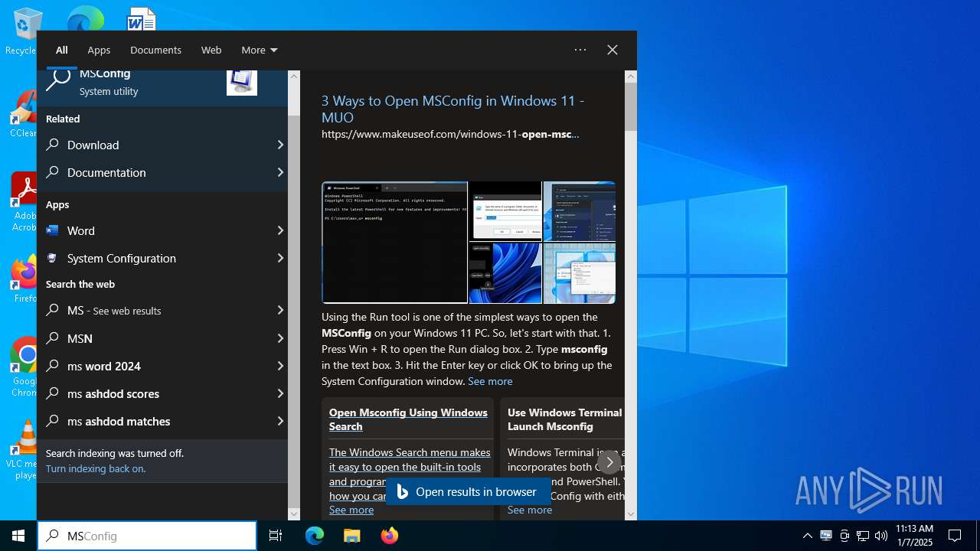The width and height of the screenshot is (980, 551).
Task: Click See more after the article summary
Action: click(490, 381)
